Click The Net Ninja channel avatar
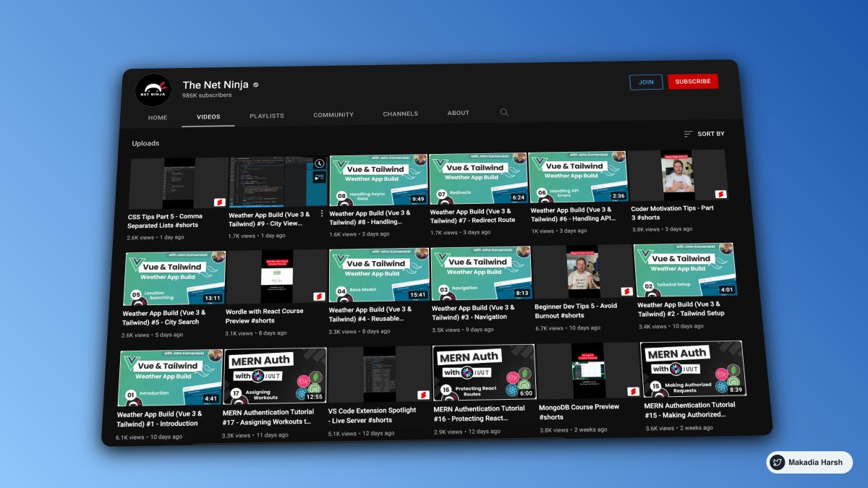 click(x=153, y=87)
